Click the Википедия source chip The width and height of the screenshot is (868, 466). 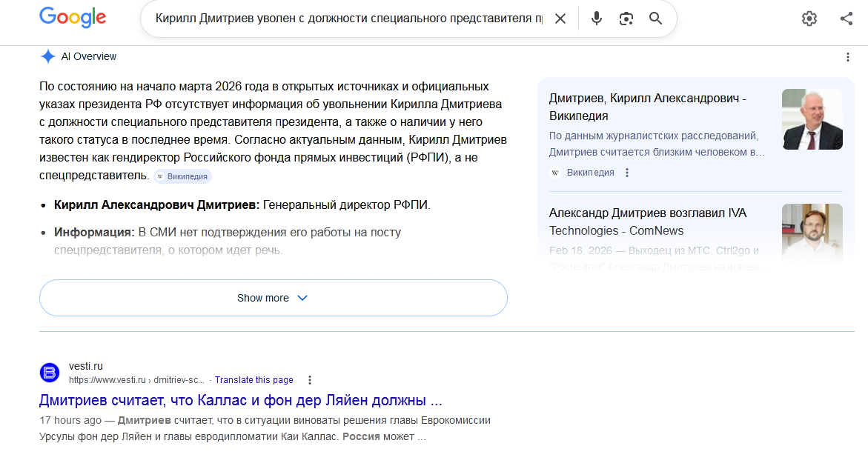(x=183, y=176)
